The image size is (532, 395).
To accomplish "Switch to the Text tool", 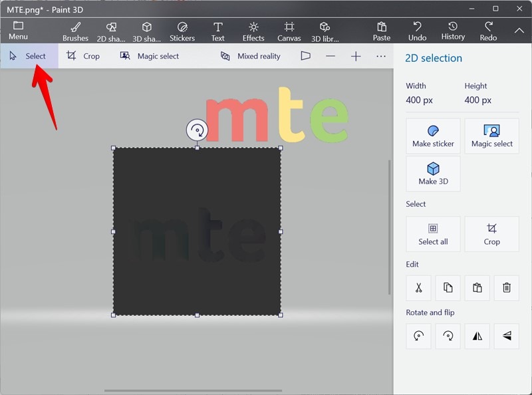I will [217, 30].
